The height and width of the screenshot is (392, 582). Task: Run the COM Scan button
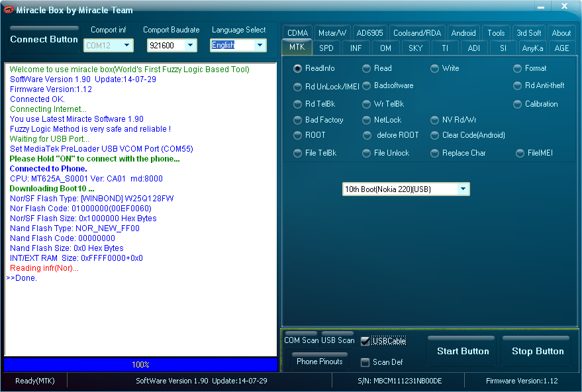(301, 340)
